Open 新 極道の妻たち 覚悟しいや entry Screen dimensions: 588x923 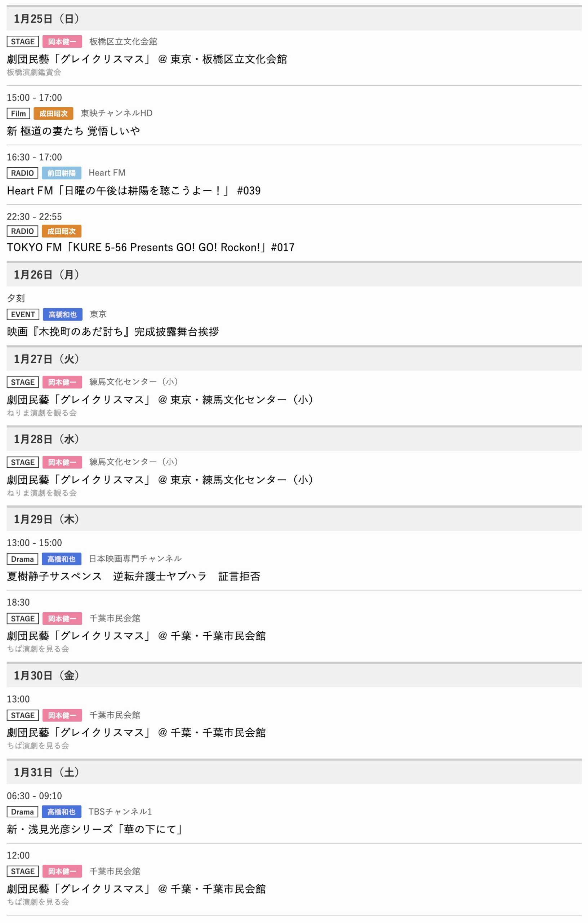click(x=73, y=131)
